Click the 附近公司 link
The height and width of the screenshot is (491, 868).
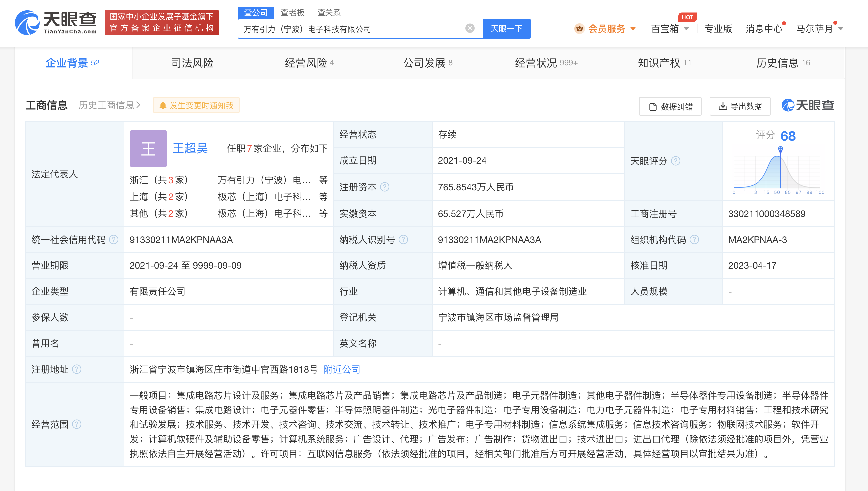pyautogui.click(x=342, y=369)
